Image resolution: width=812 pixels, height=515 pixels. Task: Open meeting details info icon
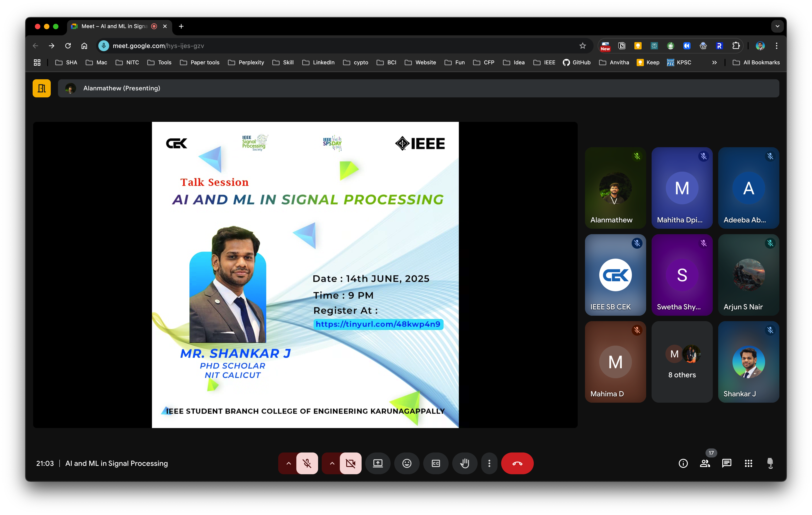coord(683,463)
